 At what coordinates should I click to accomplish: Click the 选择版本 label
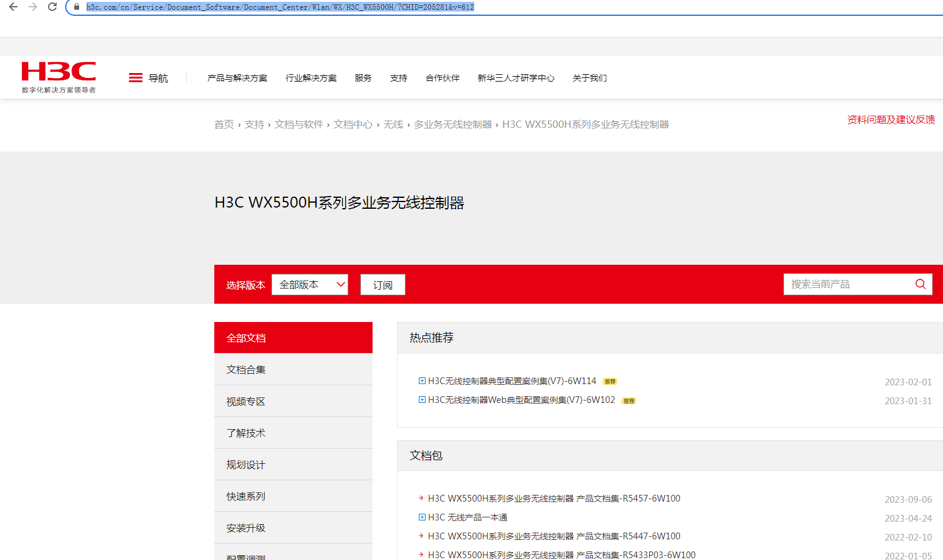point(246,285)
